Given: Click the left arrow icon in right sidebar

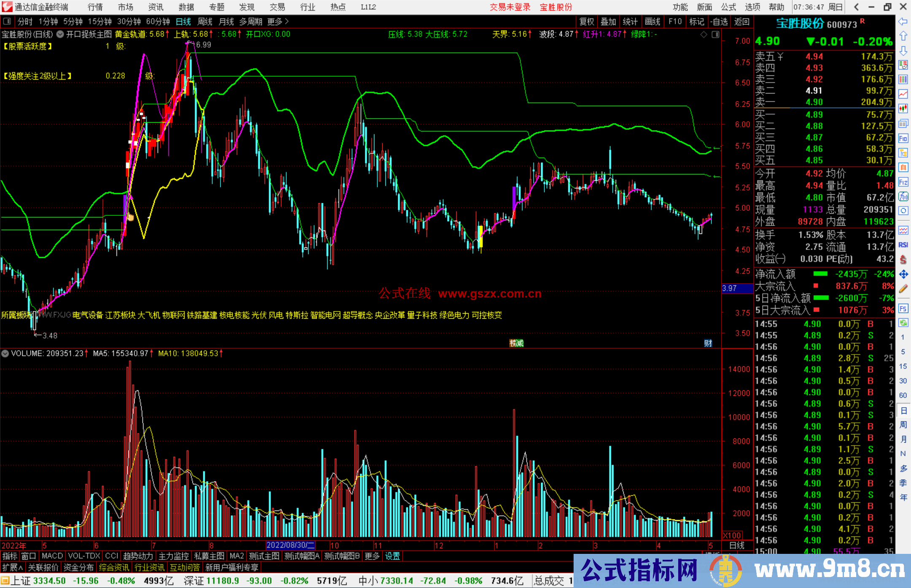Looking at the screenshot, I should tap(903, 21).
